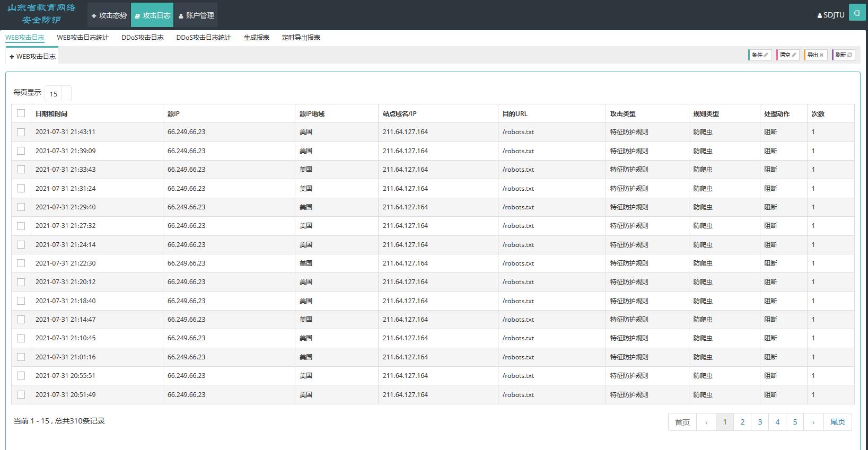Check the row dated 2021-07-31 21:33:43
Screen dimensions: 868x450
[x=21, y=170]
